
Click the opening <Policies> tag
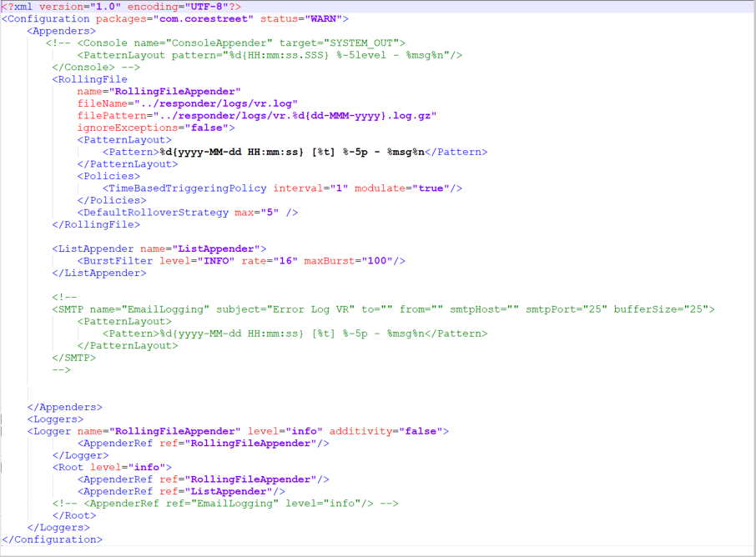[x=108, y=176]
